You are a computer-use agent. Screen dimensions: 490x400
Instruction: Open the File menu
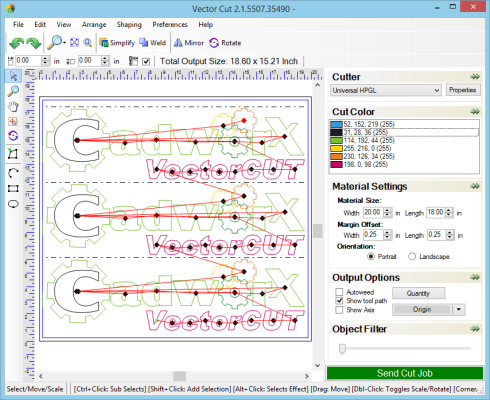click(18, 24)
